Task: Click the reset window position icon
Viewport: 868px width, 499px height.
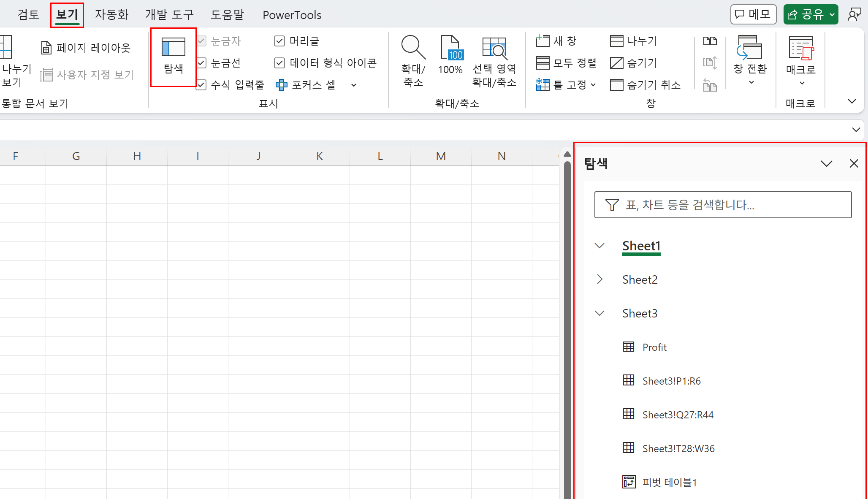Action: (710, 85)
